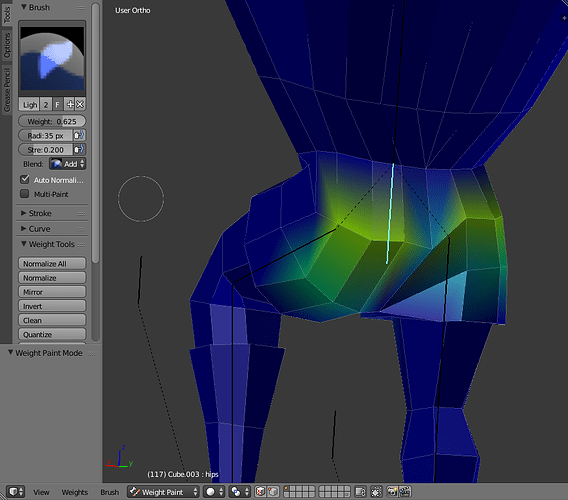Click the Curve panel drag grip icon
Screen dimensions: 568x500
tap(81, 229)
